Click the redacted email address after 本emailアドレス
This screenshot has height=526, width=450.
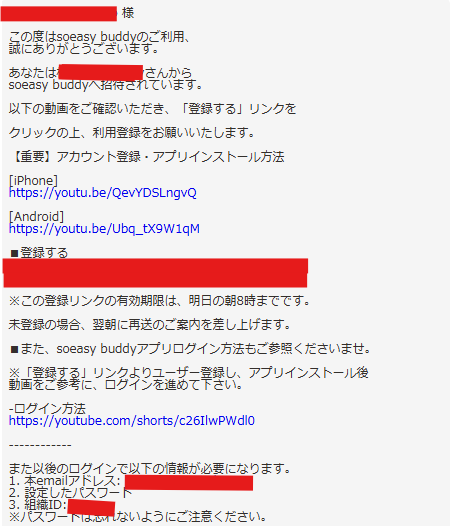pos(189,483)
